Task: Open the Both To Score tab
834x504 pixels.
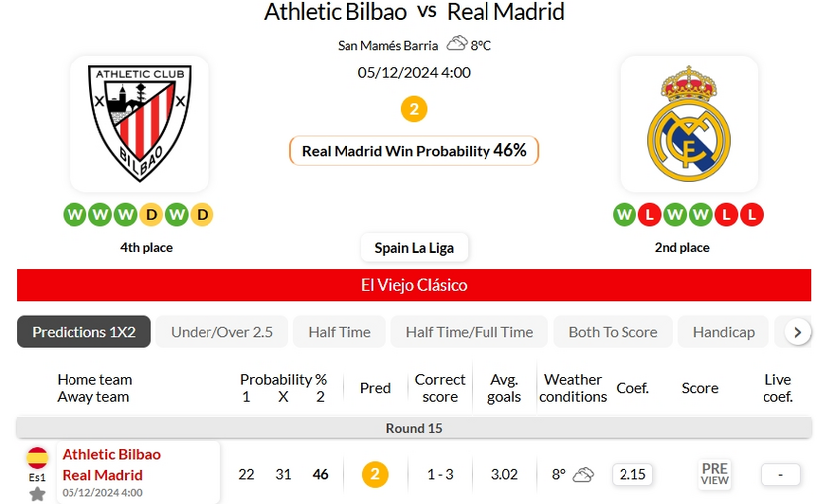Action: 613,332
